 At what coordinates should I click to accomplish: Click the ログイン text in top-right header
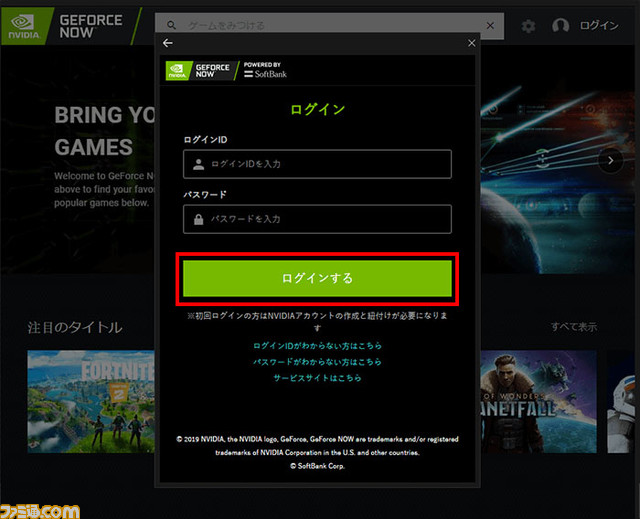599,25
